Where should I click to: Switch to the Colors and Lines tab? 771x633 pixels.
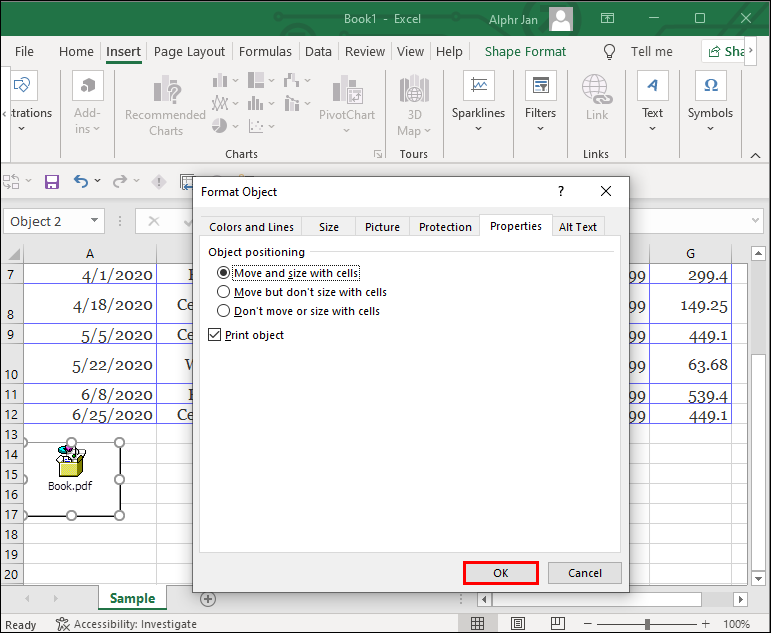[251, 227]
